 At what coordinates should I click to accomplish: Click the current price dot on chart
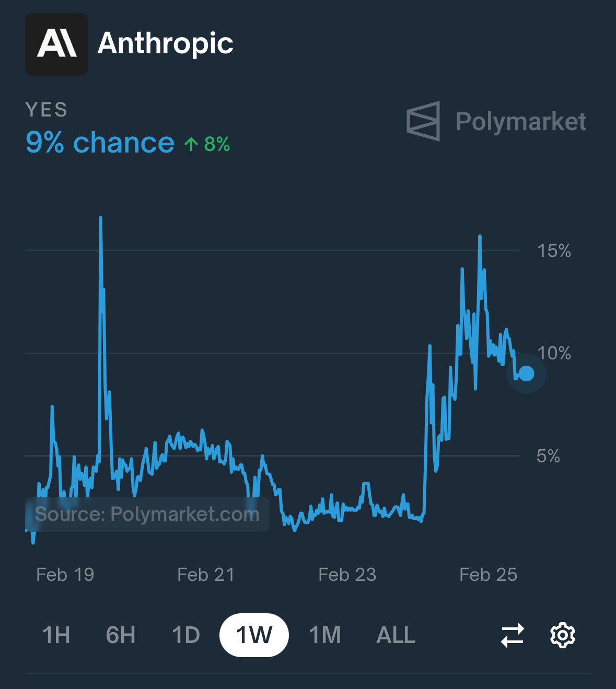[526, 373]
